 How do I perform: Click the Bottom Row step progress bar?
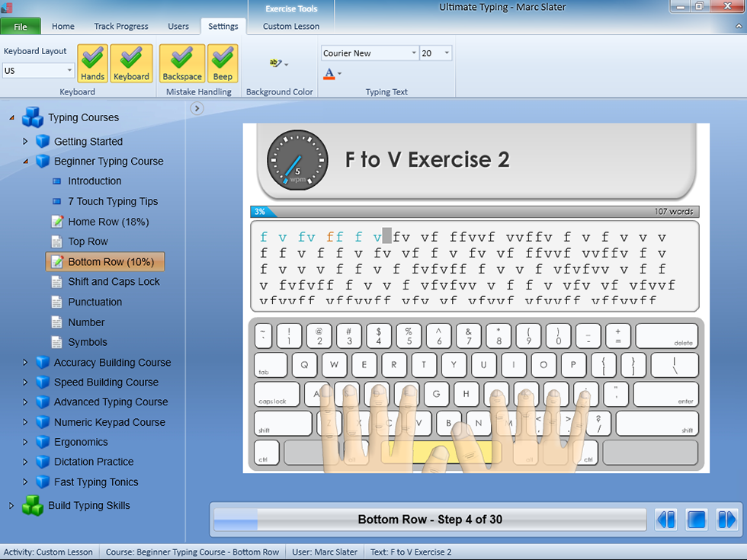430,520
